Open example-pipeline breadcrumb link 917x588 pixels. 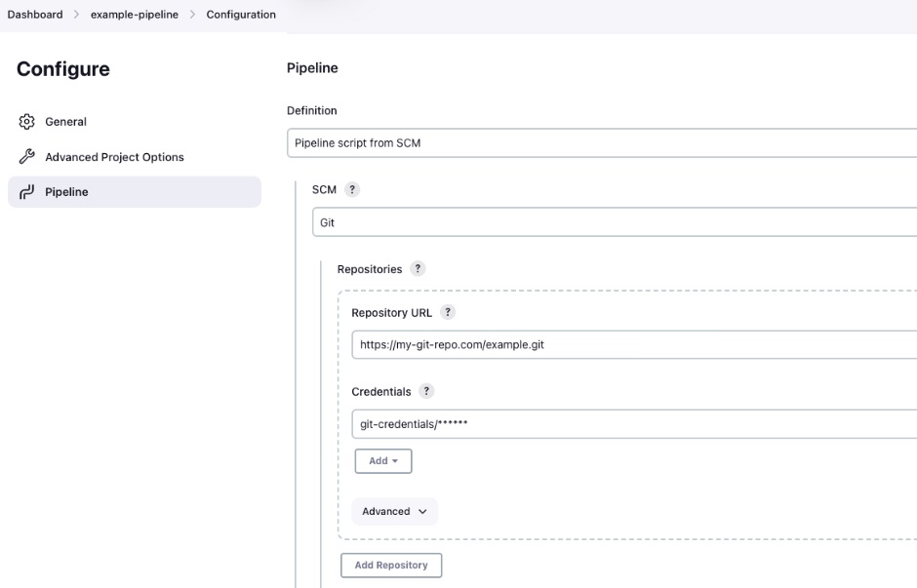coord(135,15)
